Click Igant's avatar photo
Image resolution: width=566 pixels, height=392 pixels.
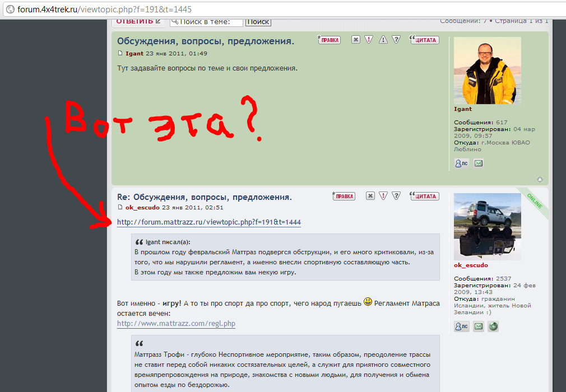487,69
